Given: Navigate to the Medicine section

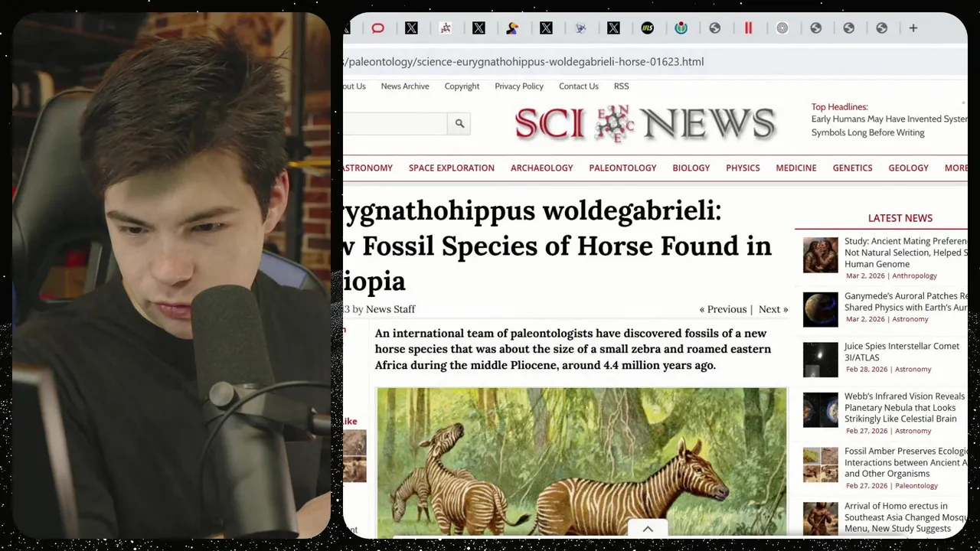Looking at the screenshot, I should [795, 168].
